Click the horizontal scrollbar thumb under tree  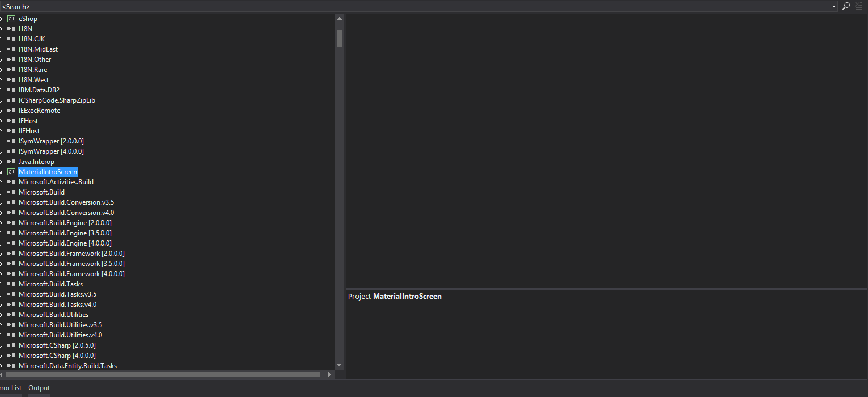click(163, 374)
